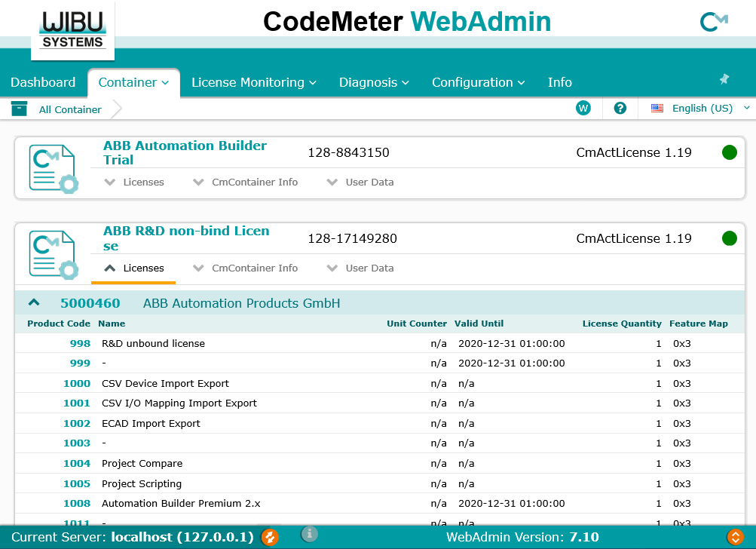Screen dimensions: 756x549
Task: Open product code 1003
Action: tap(77, 443)
